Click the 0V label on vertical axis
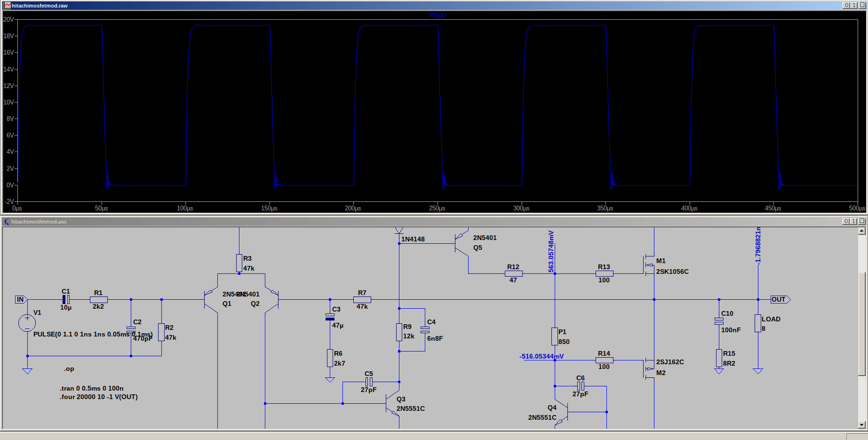The height and width of the screenshot is (440, 868). point(10,185)
